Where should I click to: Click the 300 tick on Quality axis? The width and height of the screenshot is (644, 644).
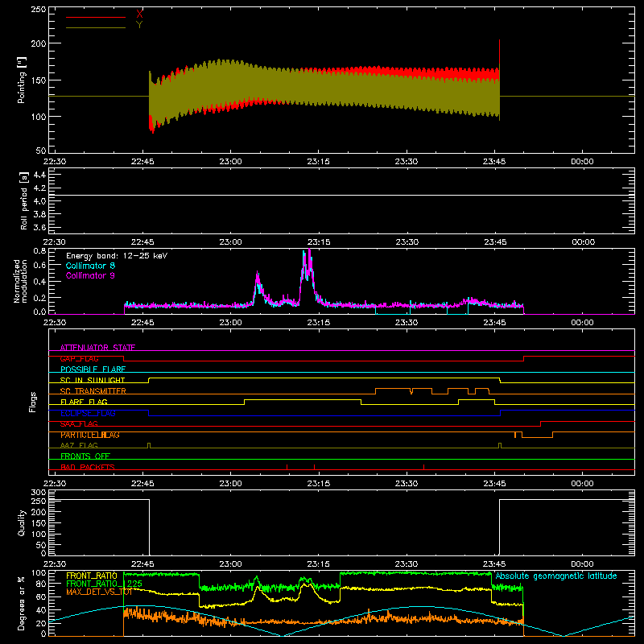pyautogui.click(x=39, y=493)
